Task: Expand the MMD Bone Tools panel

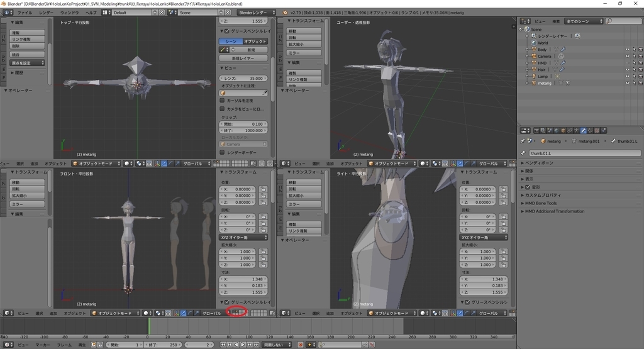Action: (x=539, y=203)
